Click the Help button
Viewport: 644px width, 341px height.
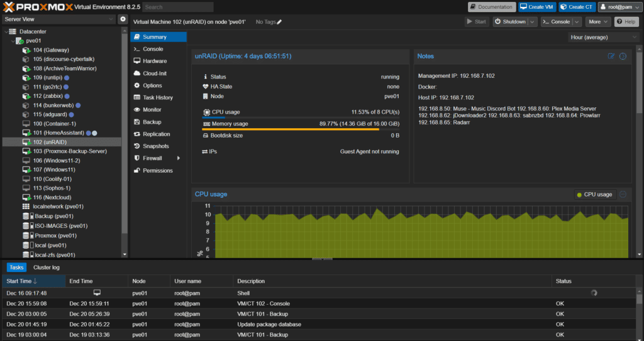point(626,22)
